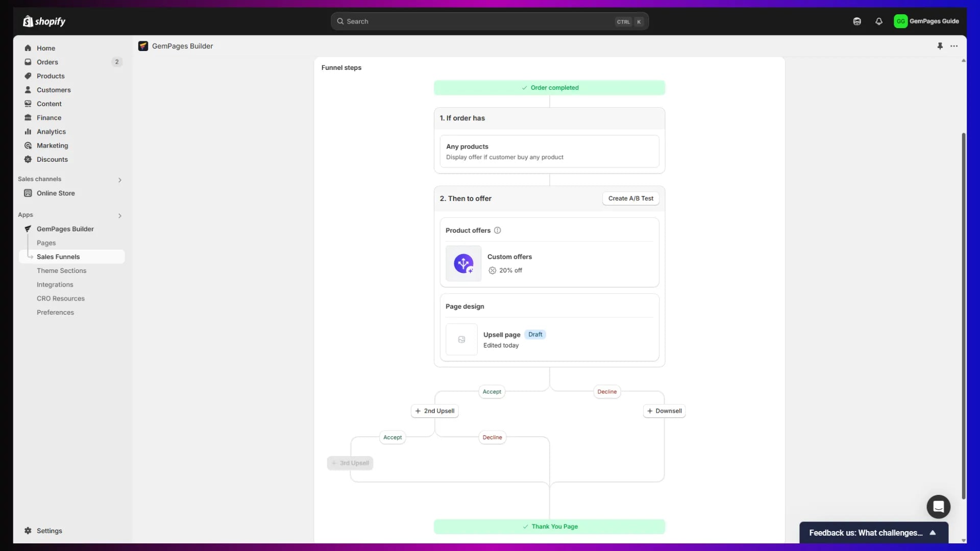The width and height of the screenshot is (980, 551).
Task: Expand the Apps section chevron
Action: pyautogui.click(x=120, y=216)
